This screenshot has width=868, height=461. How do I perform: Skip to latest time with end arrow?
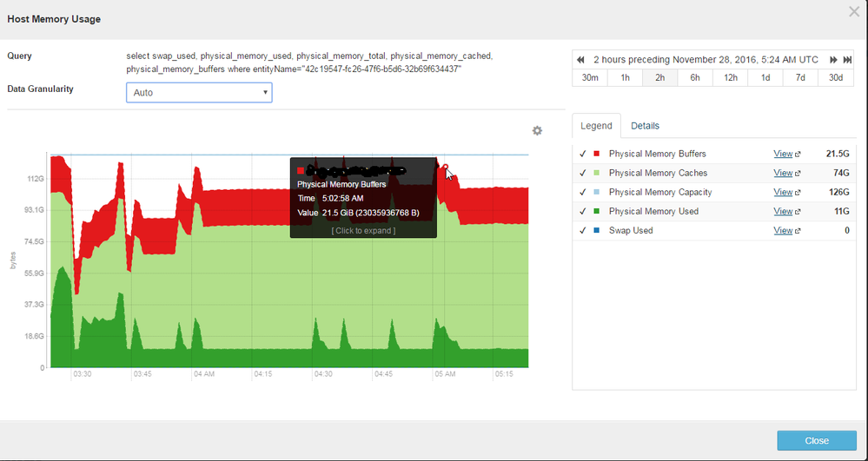tap(847, 60)
